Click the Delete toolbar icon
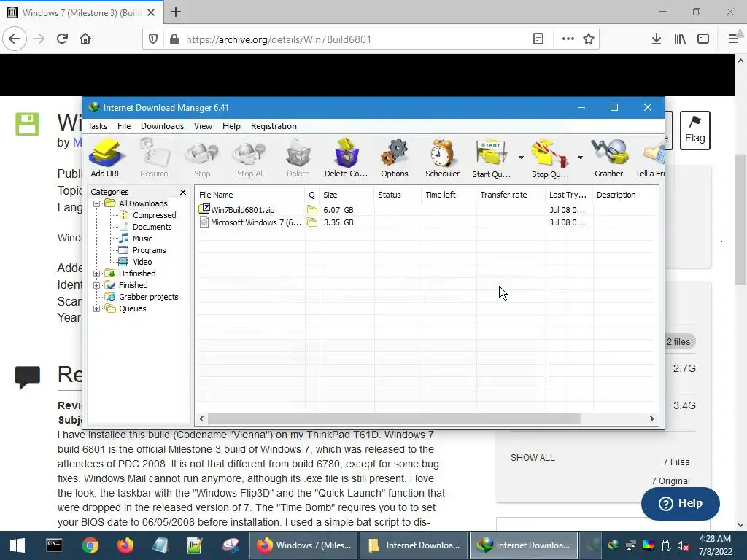747x560 pixels. point(298,158)
